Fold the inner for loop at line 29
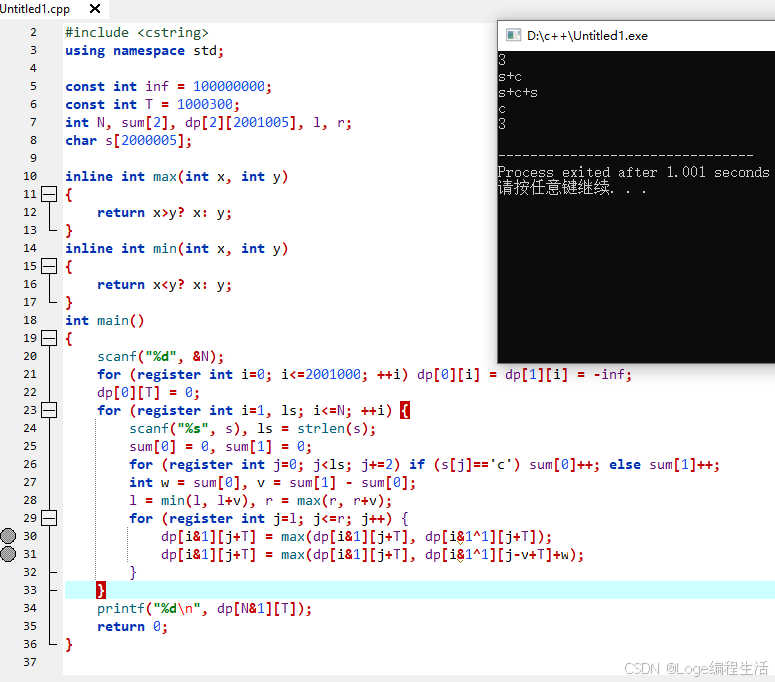This screenshot has height=682, width=775. click(x=48, y=518)
